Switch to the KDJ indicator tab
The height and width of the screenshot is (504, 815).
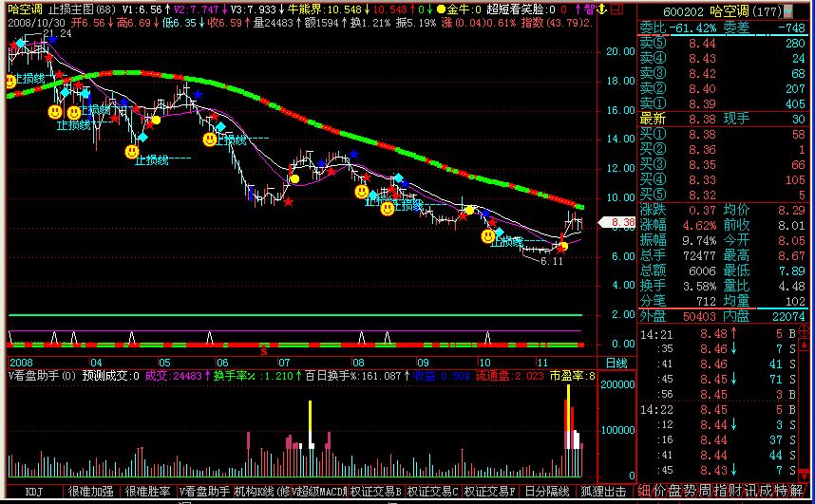pos(34,491)
